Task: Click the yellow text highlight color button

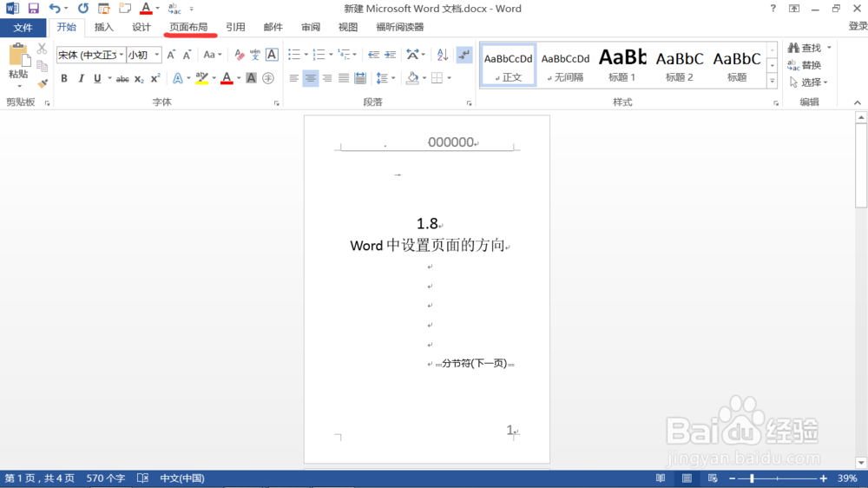Action: click(x=202, y=78)
